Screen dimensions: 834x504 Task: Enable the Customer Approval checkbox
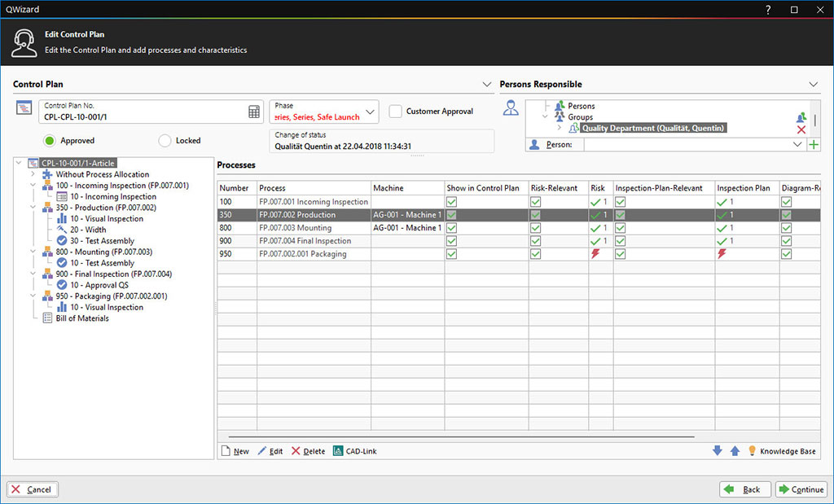click(x=396, y=112)
